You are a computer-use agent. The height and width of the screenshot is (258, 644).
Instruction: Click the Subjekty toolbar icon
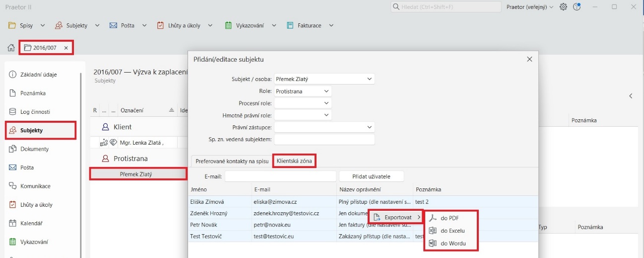(59, 25)
